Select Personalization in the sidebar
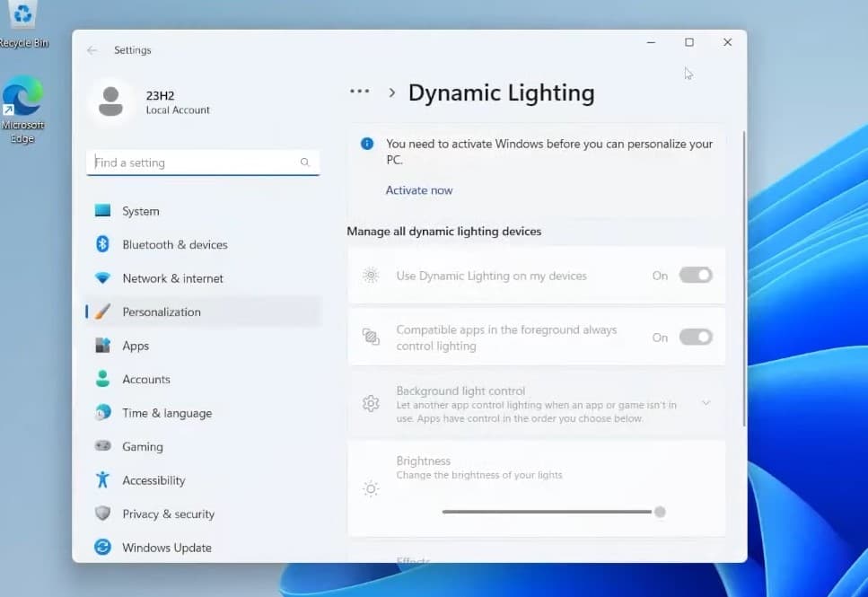 coord(162,312)
